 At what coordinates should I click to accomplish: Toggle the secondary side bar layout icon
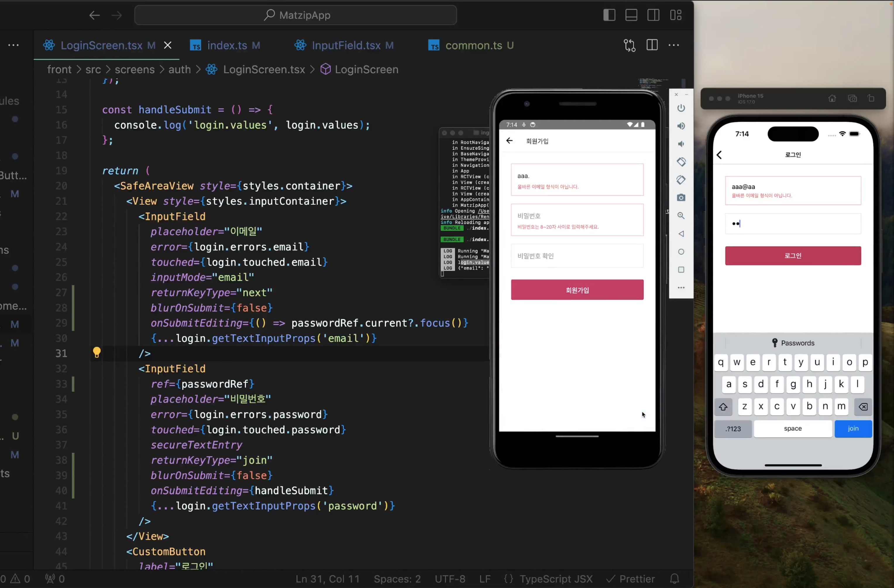[653, 15]
